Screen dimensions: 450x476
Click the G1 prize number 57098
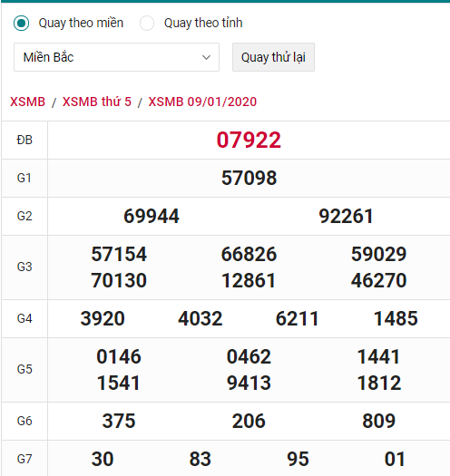coord(249,178)
